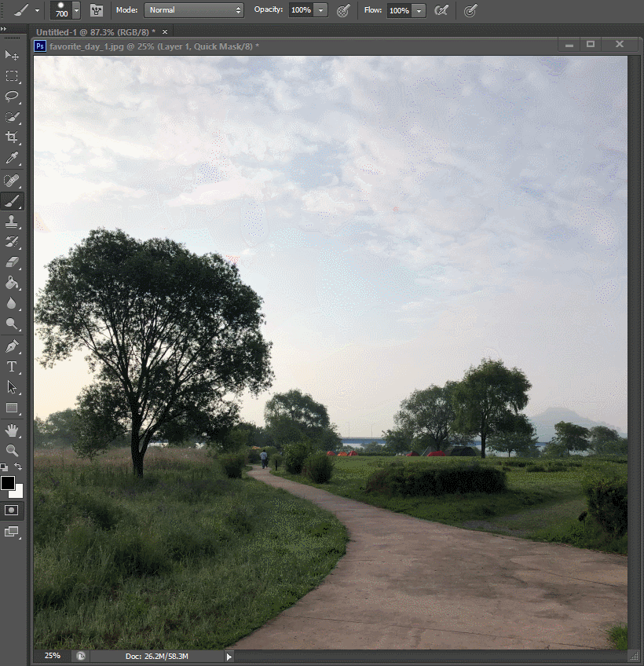The width and height of the screenshot is (644, 666).
Task: Toggle pressure for brush size
Action: 470,11
